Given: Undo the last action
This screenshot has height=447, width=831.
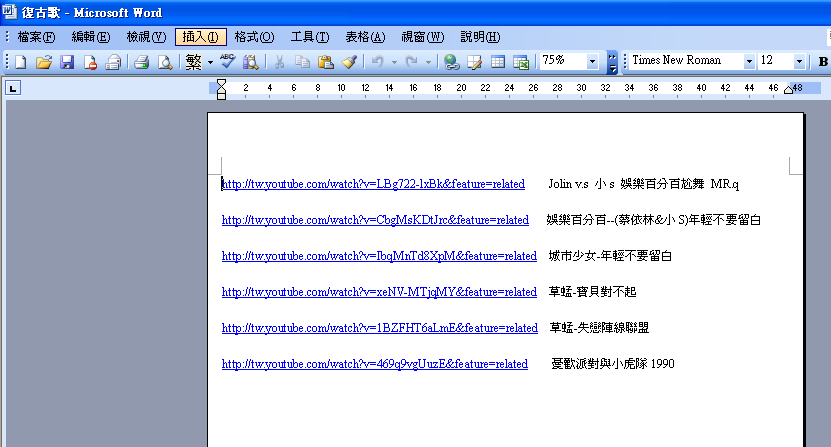Looking at the screenshot, I should click(377, 62).
